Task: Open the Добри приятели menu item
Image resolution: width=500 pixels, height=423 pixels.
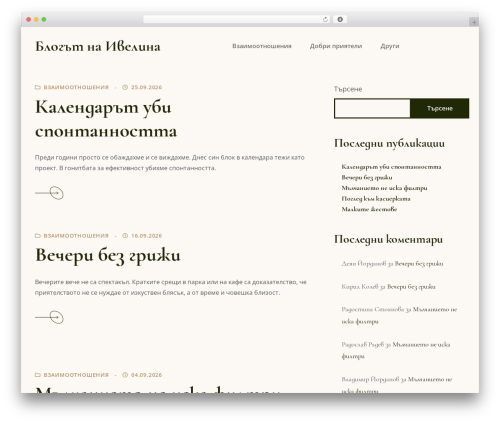Action: pos(336,46)
